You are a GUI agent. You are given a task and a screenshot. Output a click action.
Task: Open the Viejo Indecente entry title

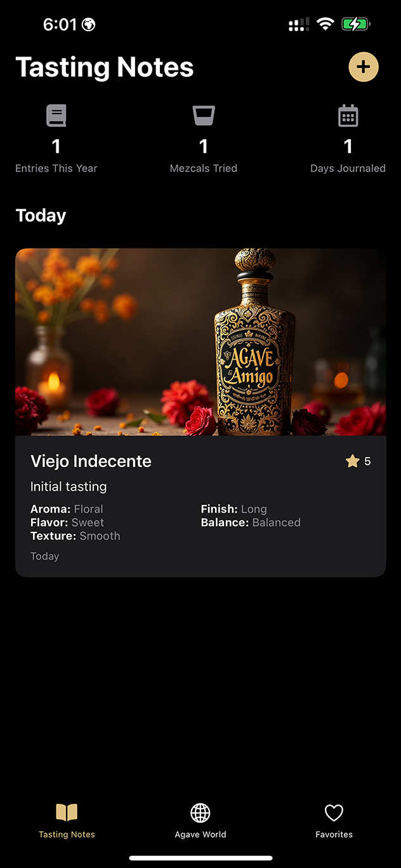point(91,461)
